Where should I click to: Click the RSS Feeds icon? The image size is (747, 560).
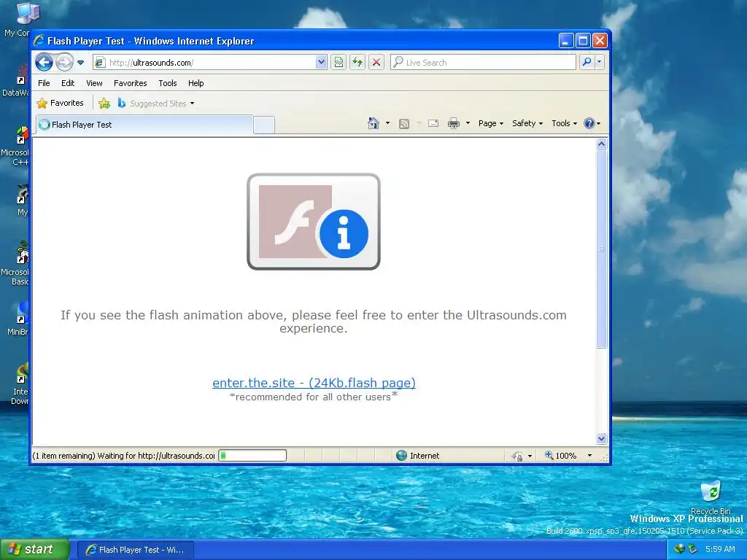point(404,124)
